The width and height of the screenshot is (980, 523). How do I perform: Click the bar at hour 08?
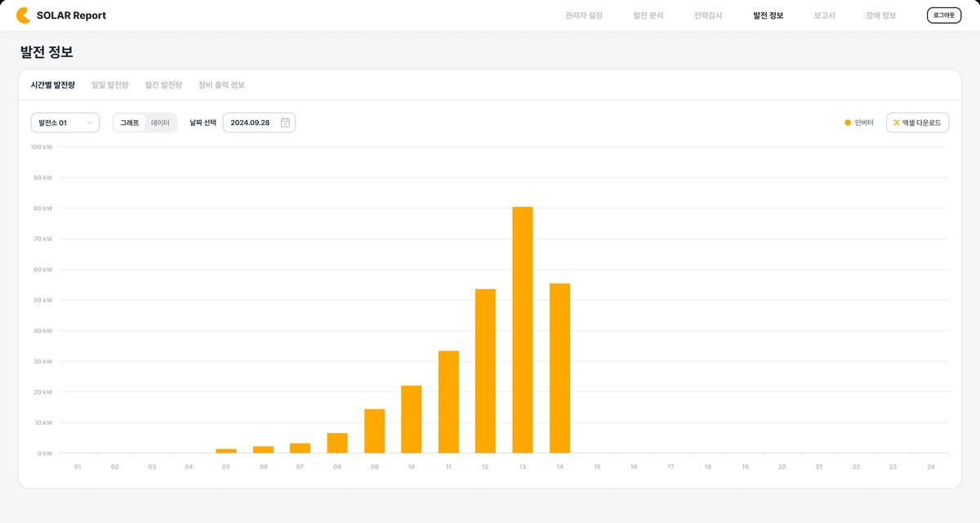337,443
